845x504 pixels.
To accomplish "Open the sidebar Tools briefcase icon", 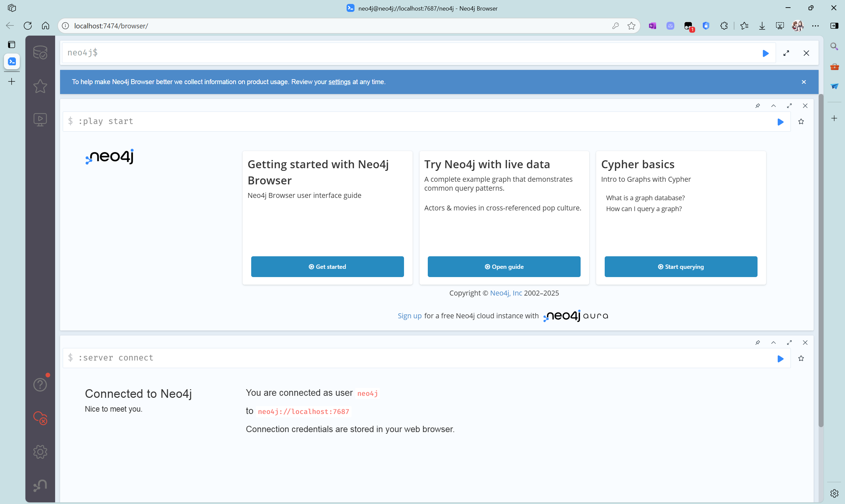I will point(834,67).
